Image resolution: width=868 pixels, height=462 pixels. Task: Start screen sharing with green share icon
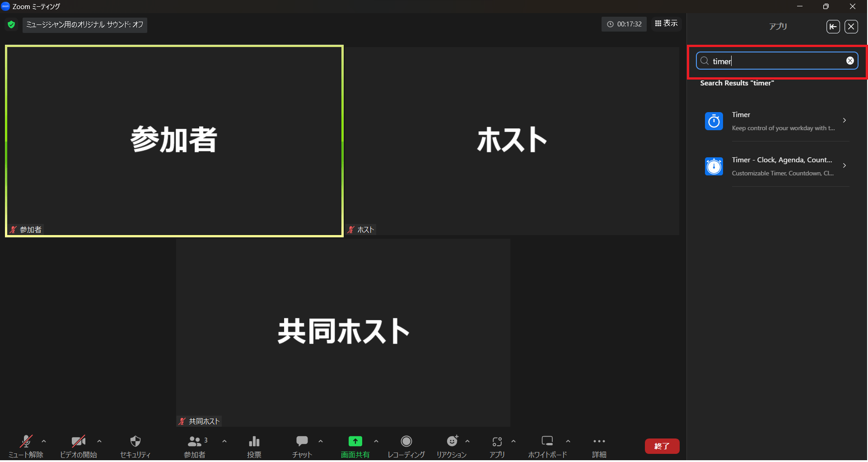pos(355,442)
